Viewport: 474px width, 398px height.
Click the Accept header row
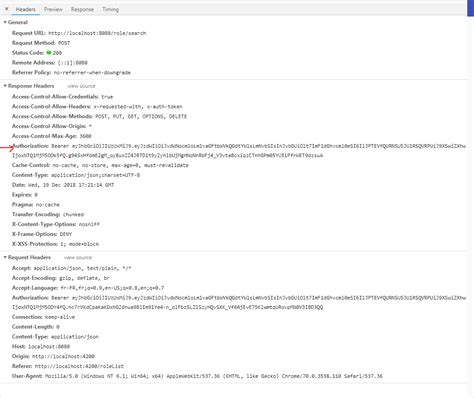point(72,268)
